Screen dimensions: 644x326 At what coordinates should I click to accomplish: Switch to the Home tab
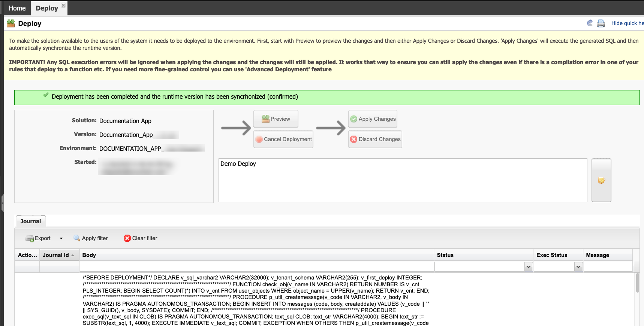tap(17, 8)
